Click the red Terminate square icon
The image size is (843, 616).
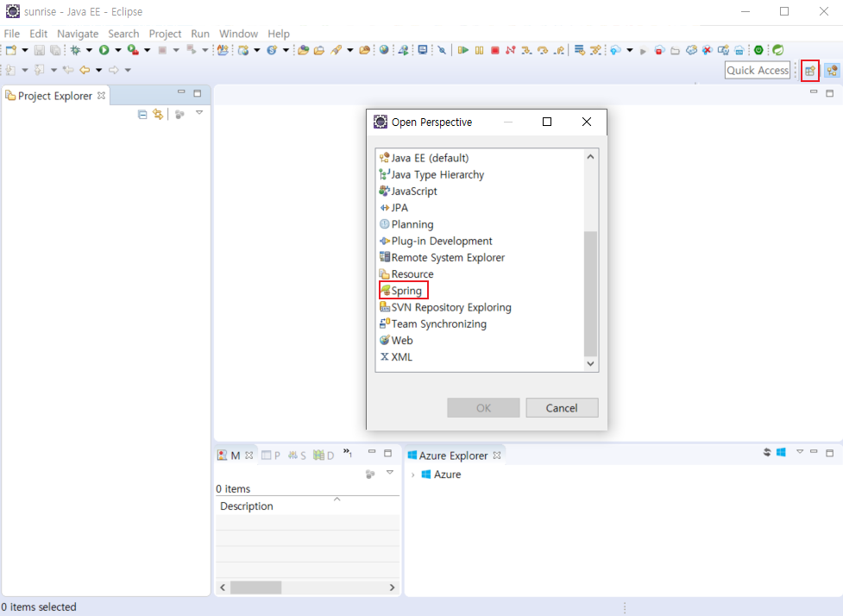(495, 50)
